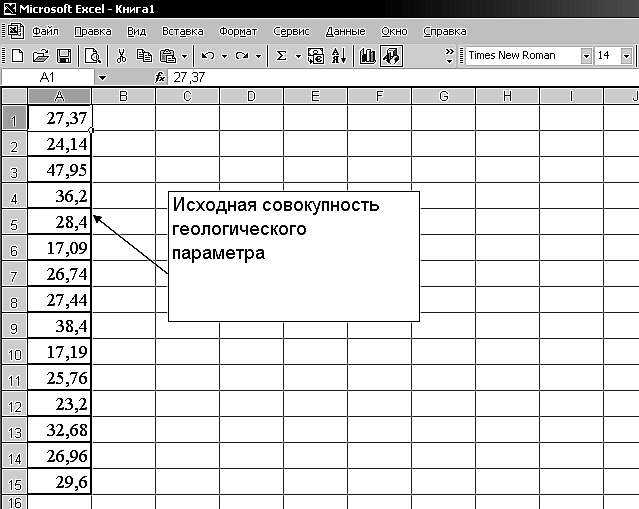639x509 pixels.
Task: Click the Insert Function fx icon
Action: pos(160,77)
